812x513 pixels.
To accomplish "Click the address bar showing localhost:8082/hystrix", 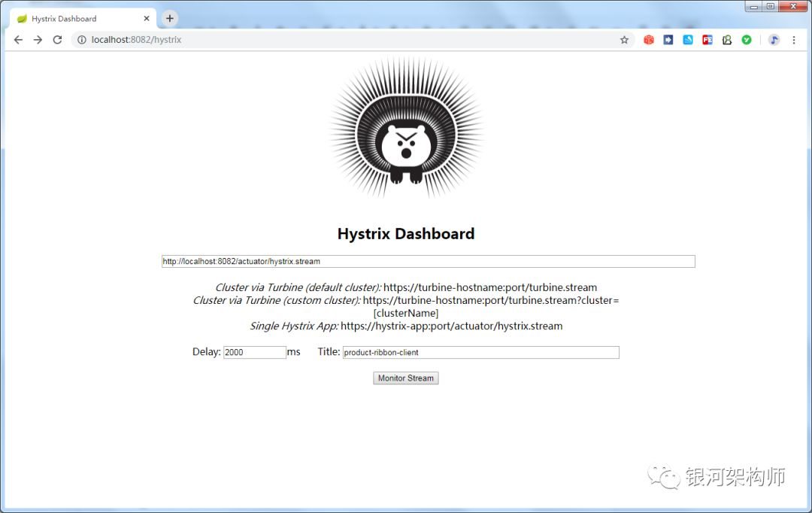I will coord(352,40).
